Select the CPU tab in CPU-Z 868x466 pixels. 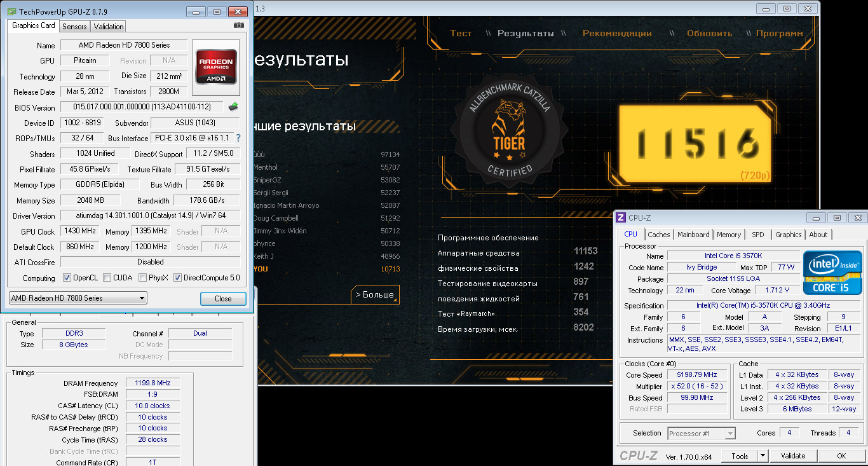(631, 234)
